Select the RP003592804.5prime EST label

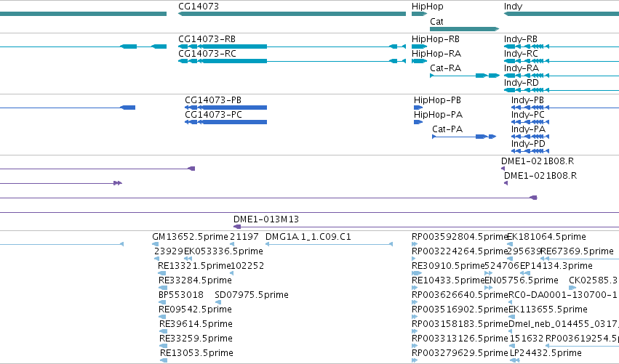(x=460, y=237)
